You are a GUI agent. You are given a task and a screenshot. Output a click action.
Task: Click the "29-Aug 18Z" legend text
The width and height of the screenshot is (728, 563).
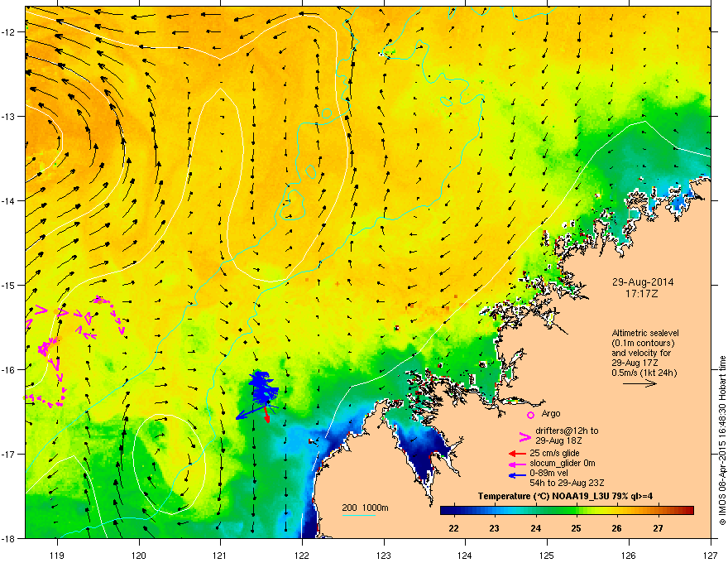click(558, 440)
